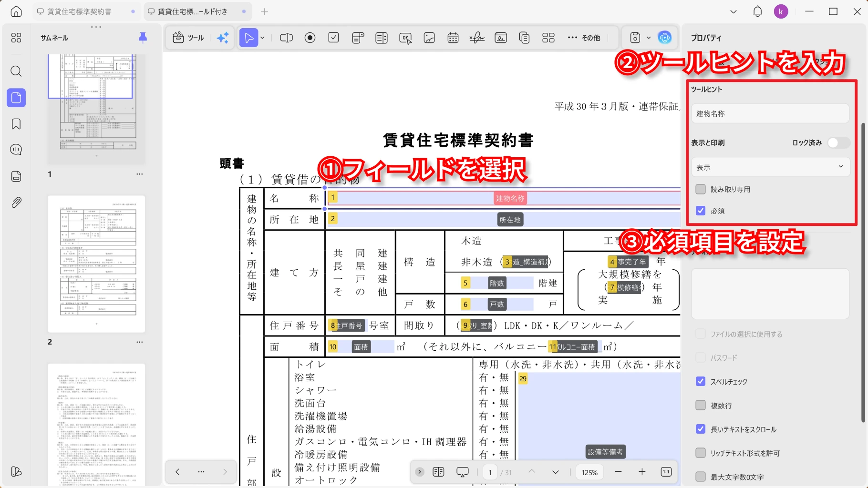
Task: Open the tab list chevron in title bar
Action: click(734, 11)
